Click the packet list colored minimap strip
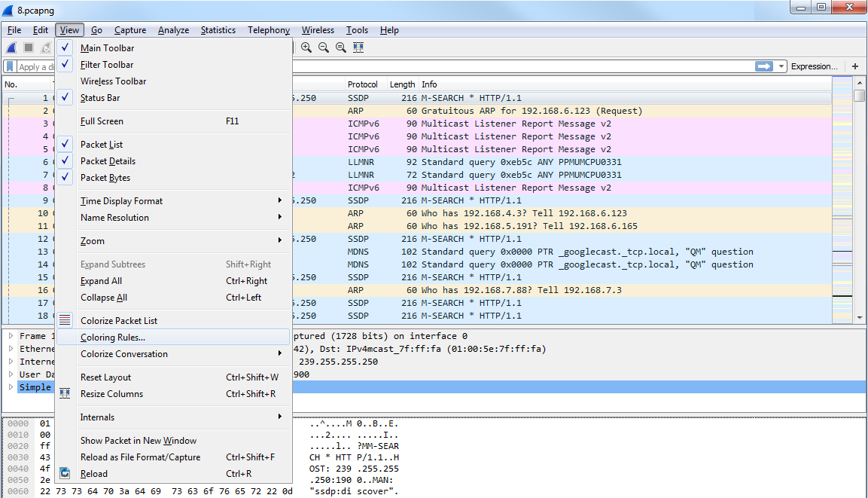 pyautogui.click(x=842, y=200)
